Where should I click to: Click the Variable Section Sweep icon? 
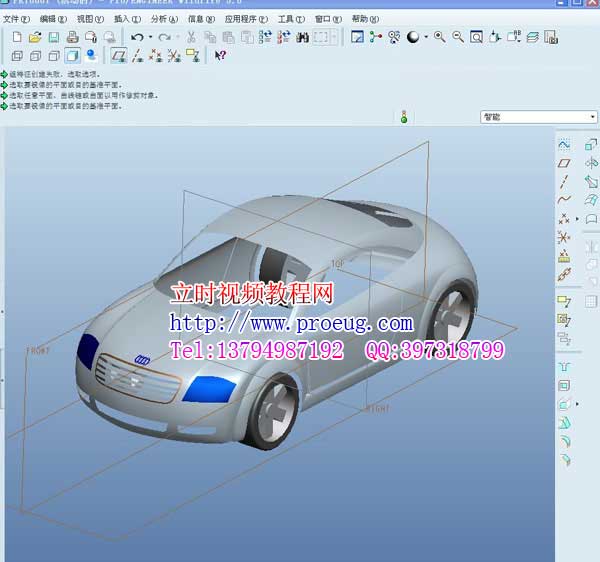[591, 182]
